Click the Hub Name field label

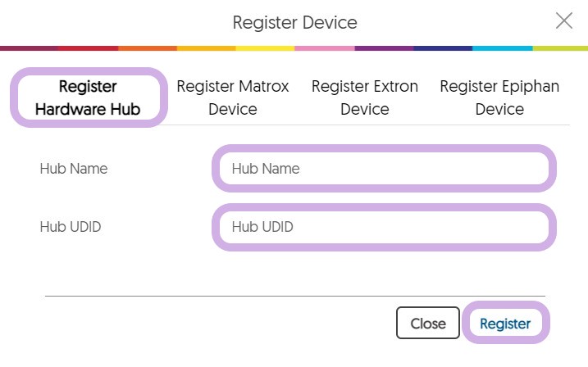[x=74, y=169]
